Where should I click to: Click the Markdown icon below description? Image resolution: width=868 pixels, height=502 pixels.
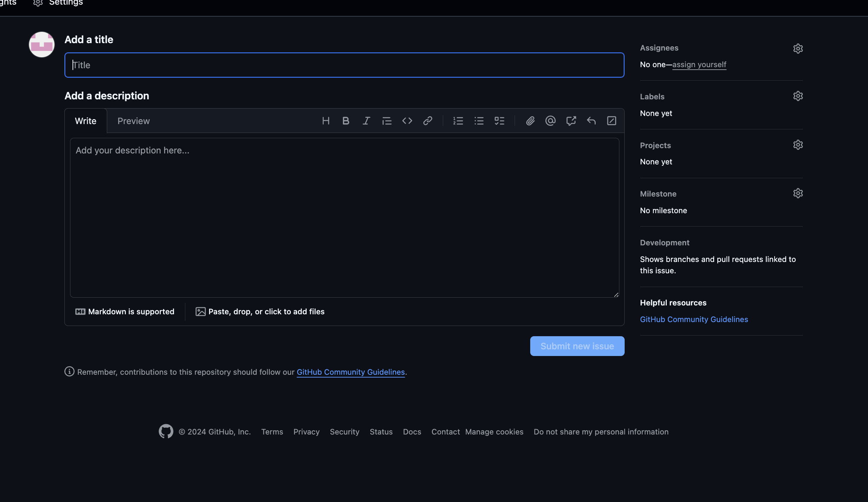(x=80, y=311)
